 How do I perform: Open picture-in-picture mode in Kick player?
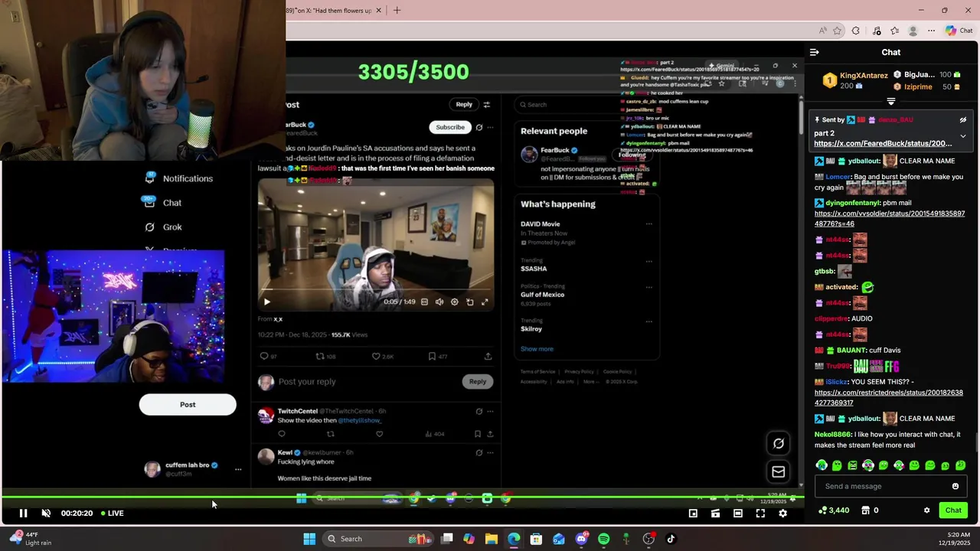pyautogui.click(x=693, y=514)
